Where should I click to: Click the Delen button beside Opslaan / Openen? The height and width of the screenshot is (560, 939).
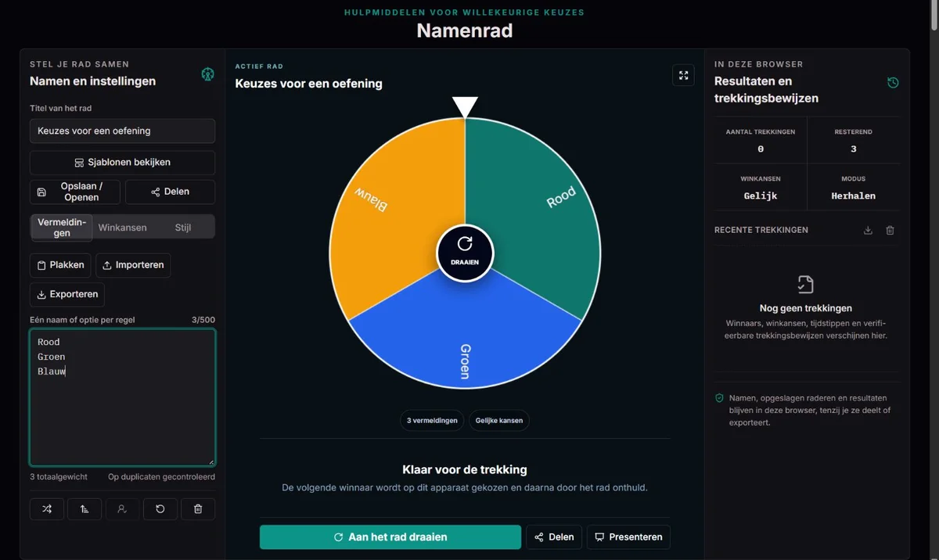(x=170, y=192)
